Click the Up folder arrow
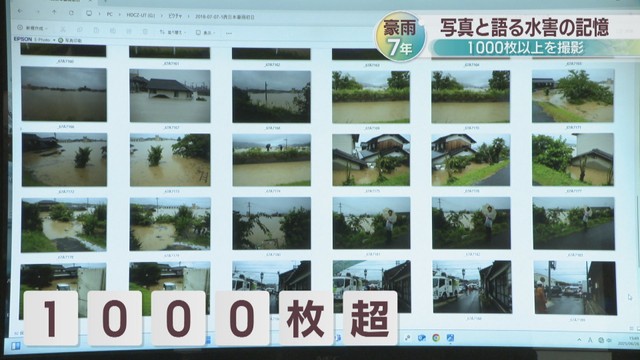 click(x=54, y=12)
